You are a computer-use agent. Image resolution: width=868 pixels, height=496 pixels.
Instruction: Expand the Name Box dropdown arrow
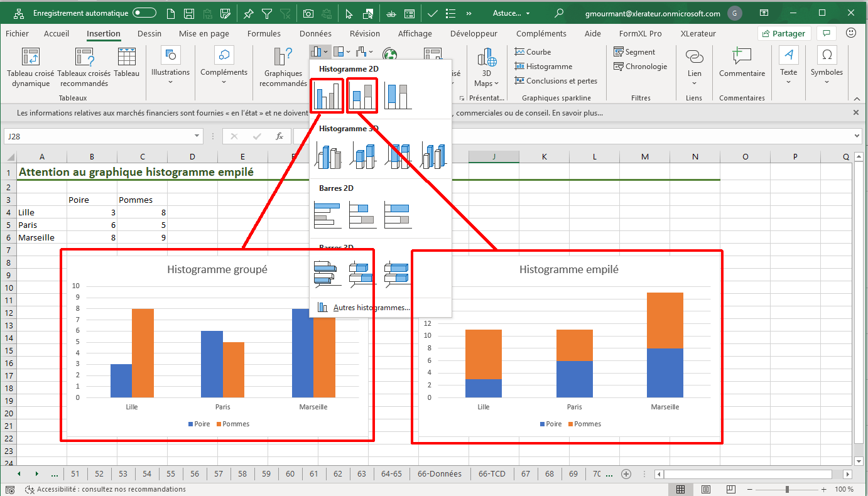[197, 136]
